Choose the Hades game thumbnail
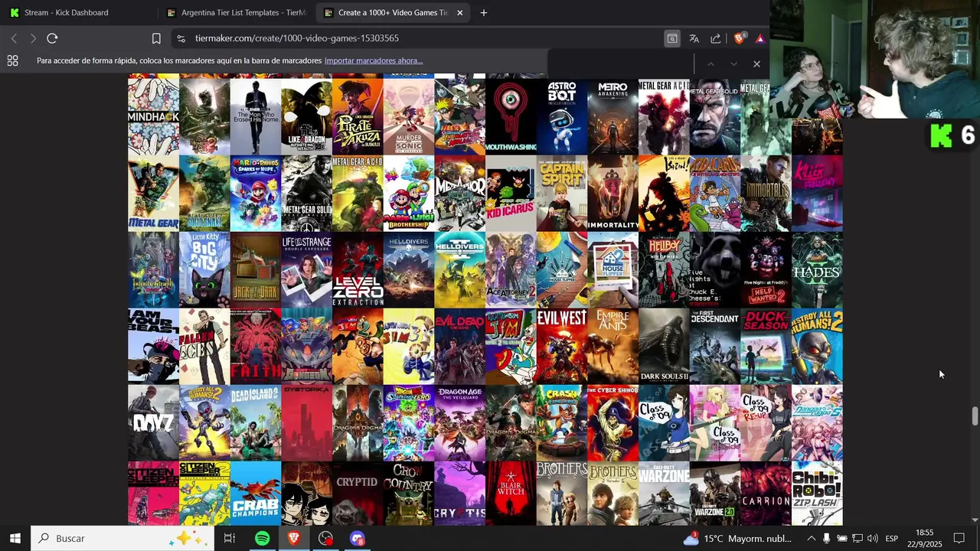This screenshot has height=551, width=980. pos(817,270)
